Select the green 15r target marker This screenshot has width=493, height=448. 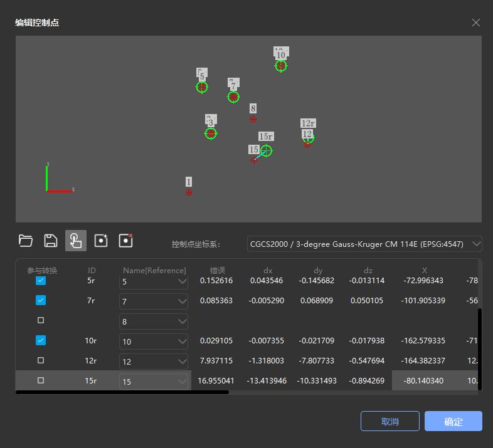[267, 151]
